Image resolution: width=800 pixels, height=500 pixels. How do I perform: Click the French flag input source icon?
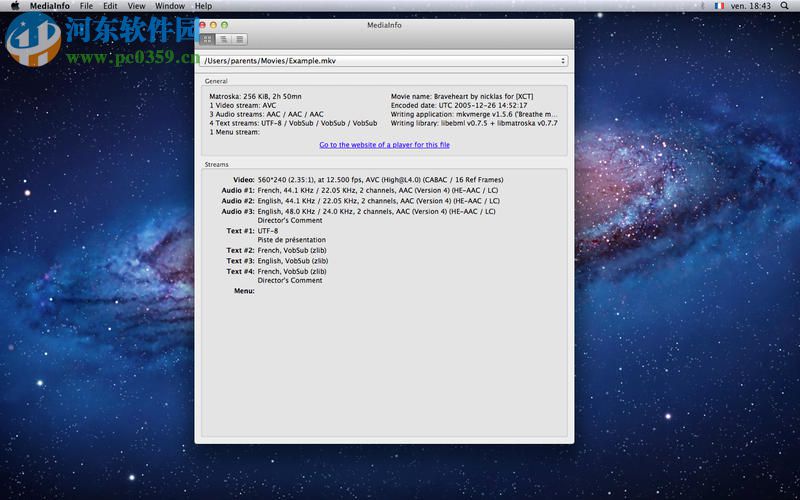(x=719, y=6)
